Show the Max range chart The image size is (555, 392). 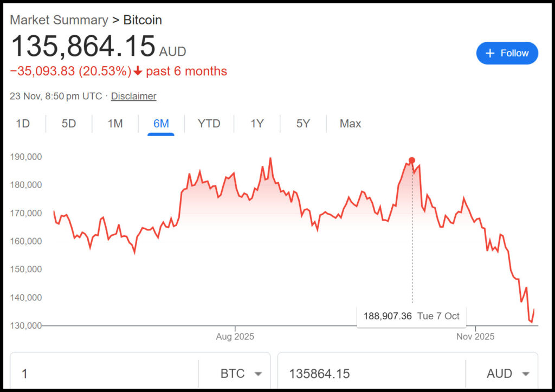[x=350, y=124]
